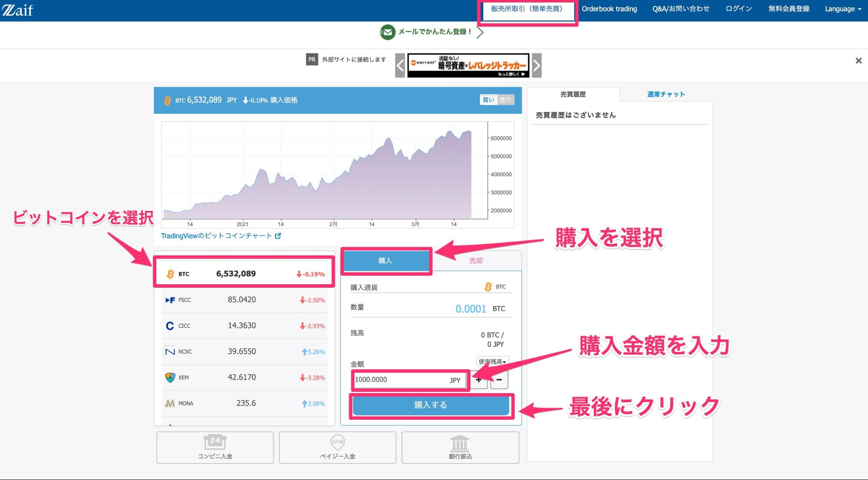This screenshot has height=480, width=868.
Task: Click FSCC price 85.0420
Action: (x=241, y=300)
